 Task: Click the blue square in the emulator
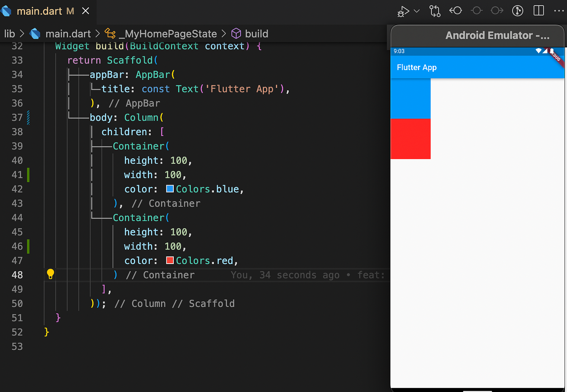pyautogui.click(x=411, y=98)
